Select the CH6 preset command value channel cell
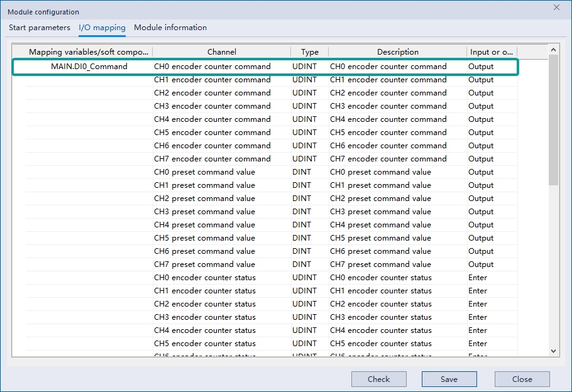 pos(222,251)
